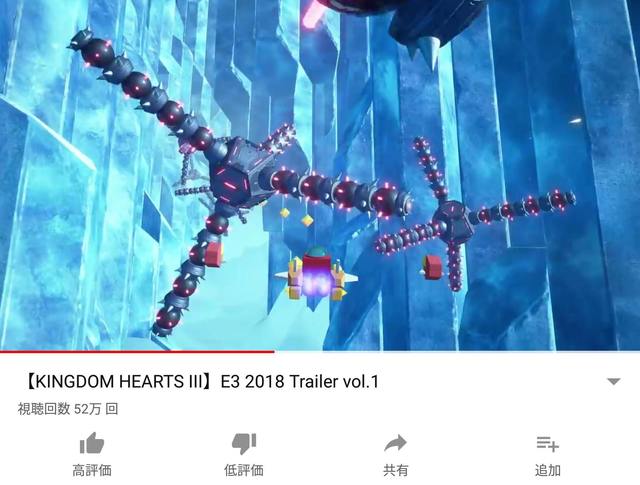Image resolution: width=640 pixels, height=485 pixels.
Task: Select the 追加 add label
Action: (x=547, y=470)
